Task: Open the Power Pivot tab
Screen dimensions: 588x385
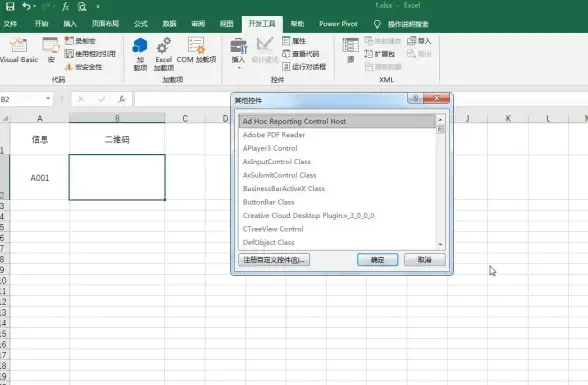Action: pyautogui.click(x=338, y=24)
